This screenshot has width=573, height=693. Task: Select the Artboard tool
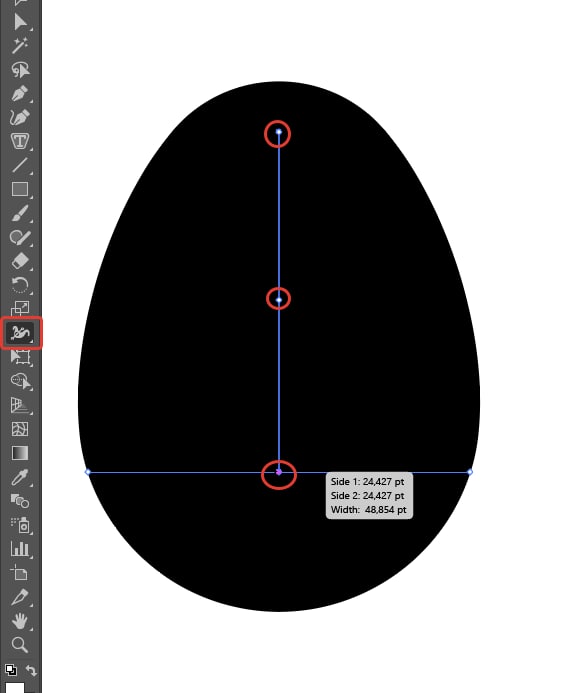click(x=20, y=573)
